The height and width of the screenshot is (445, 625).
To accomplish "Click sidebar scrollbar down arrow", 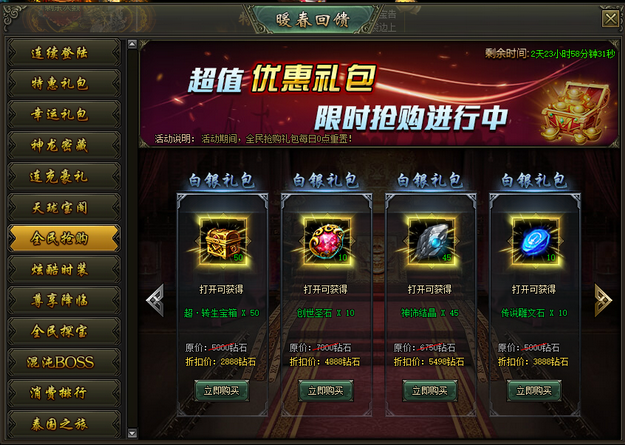I will pos(132,433).
